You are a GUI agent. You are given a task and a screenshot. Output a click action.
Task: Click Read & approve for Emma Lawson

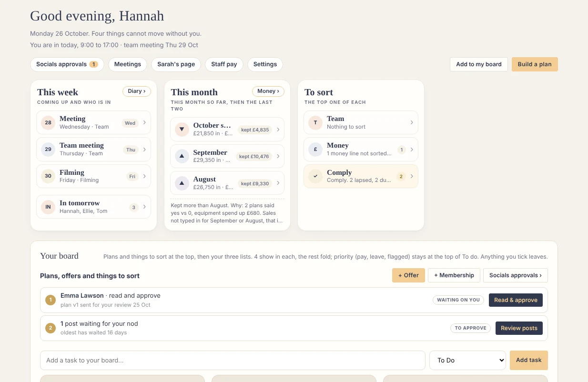tap(516, 300)
